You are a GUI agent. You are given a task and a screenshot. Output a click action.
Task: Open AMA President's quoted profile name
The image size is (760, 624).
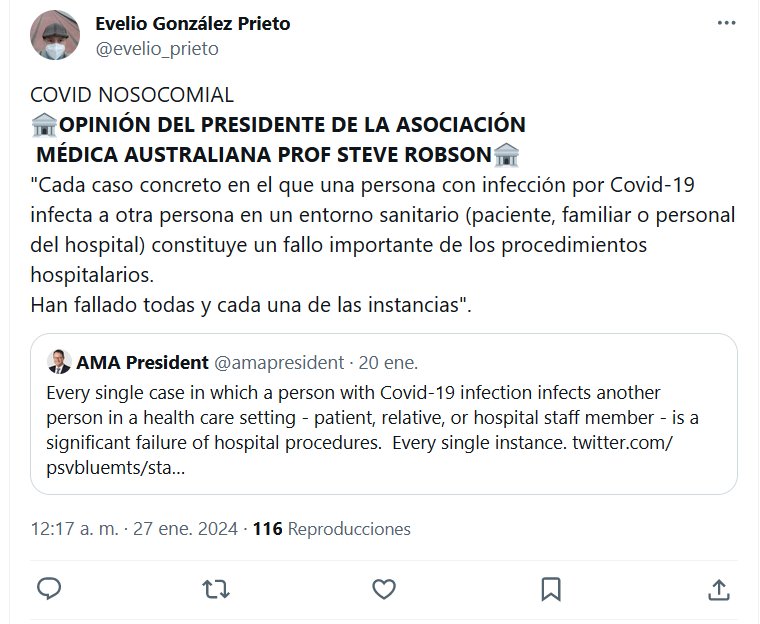click(142, 361)
